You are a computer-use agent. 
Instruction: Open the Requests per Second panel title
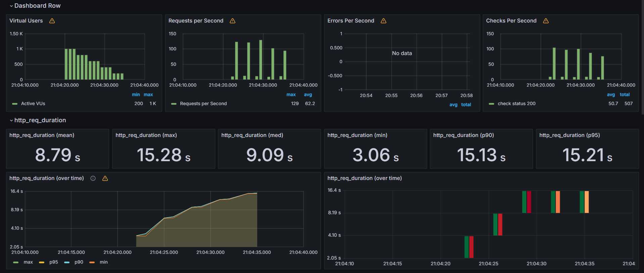196,21
